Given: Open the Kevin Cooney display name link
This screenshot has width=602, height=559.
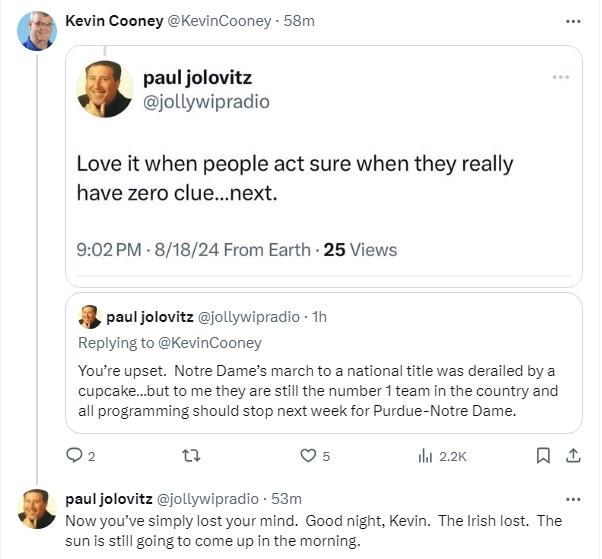Looking at the screenshot, I should [113, 21].
